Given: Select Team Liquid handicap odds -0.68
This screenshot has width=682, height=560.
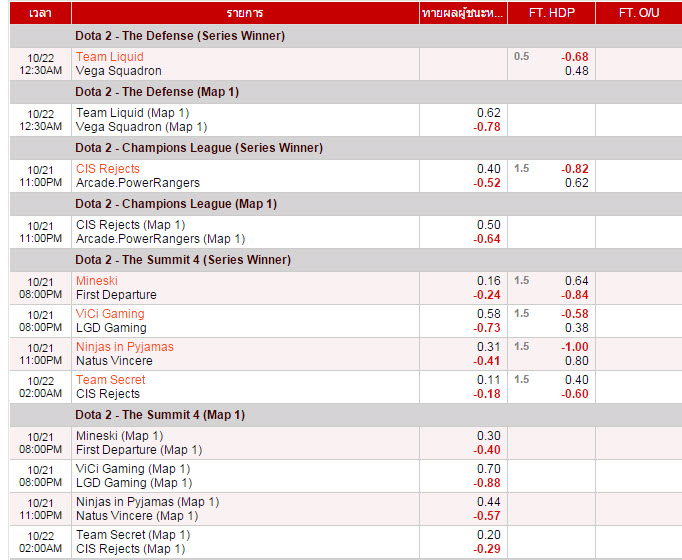Looking at the screenshot, I should point(575,57).
